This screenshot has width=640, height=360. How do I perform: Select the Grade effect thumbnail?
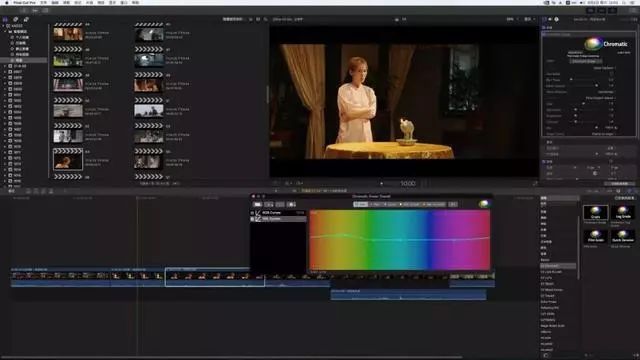(595, 213)
